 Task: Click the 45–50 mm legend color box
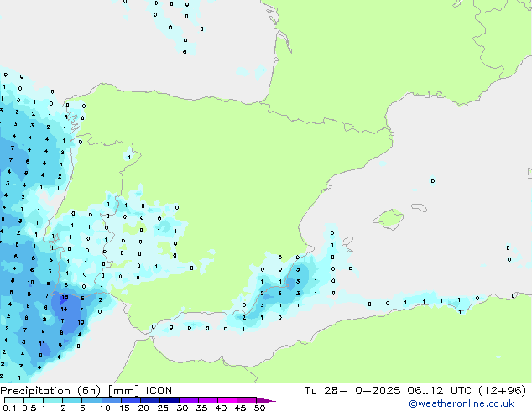[247, 400]
